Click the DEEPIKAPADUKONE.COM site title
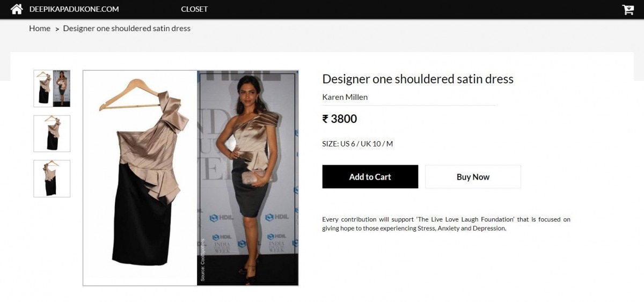644x302 pixels. click(x=74, y=9)
